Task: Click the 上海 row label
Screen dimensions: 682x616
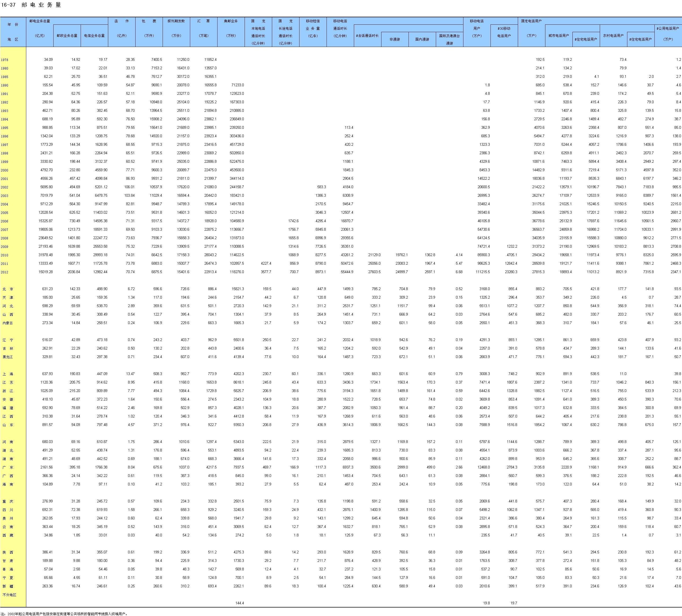Action: (8, 374)
